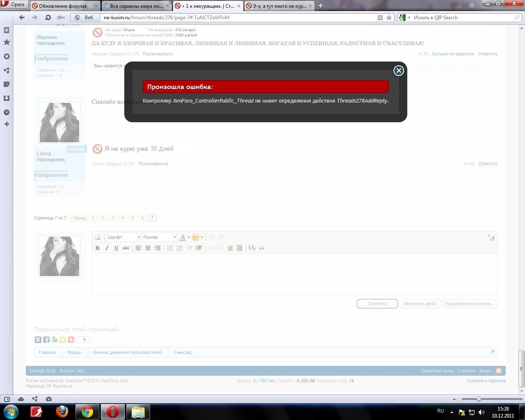Image resolution: width=525 pixels, height=420 pixels.
Task: Remove formatting with the eraser icon
Action: [x=98, y=237]
